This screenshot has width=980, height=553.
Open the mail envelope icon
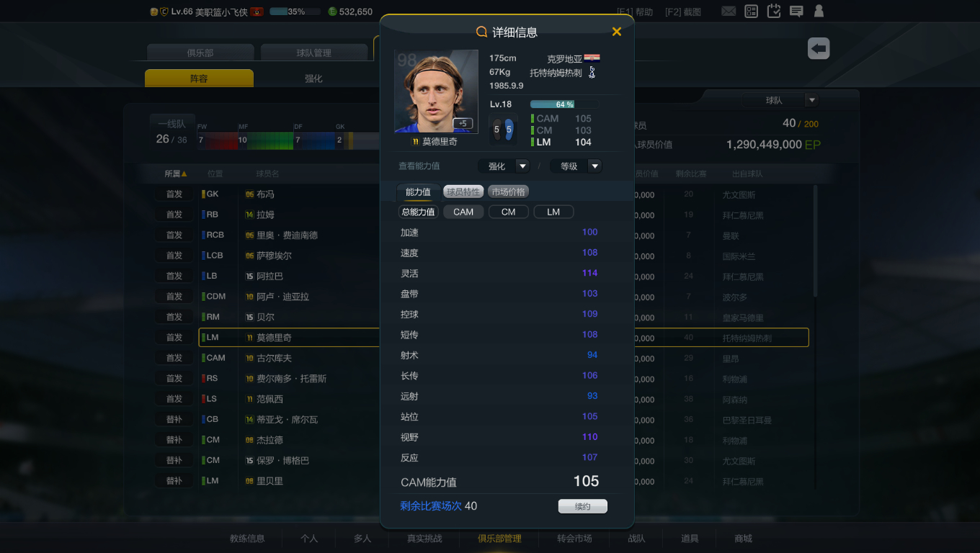click(x=729, y=12)
